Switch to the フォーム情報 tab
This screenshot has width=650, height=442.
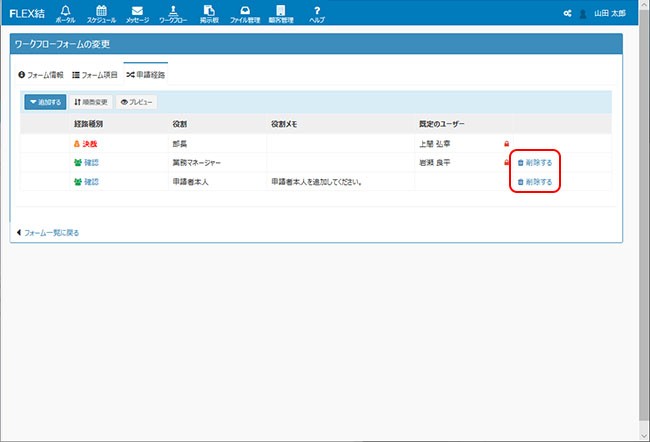41,75
